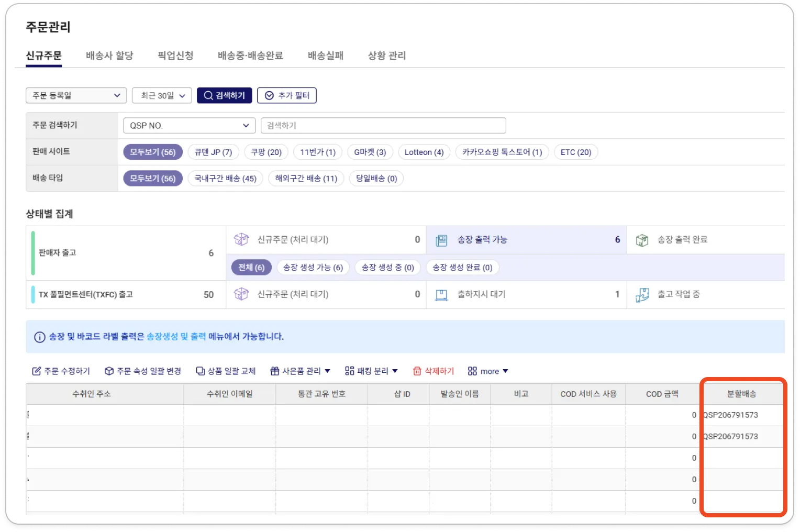Click the COD 금액 column header
The height and width of the screenshot is (532, 800).
coord(662,394)
